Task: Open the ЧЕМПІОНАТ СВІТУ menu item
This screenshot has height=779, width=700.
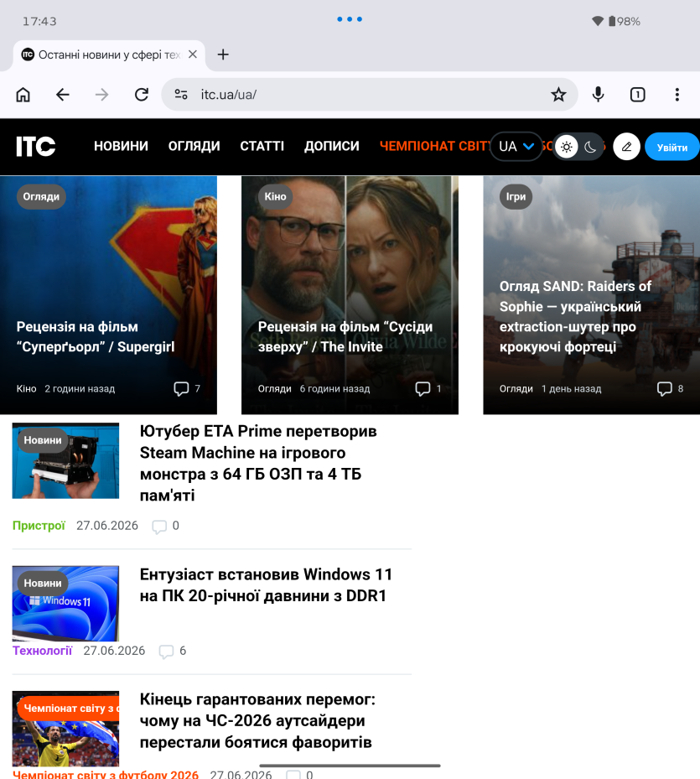Action: [434, 146]
